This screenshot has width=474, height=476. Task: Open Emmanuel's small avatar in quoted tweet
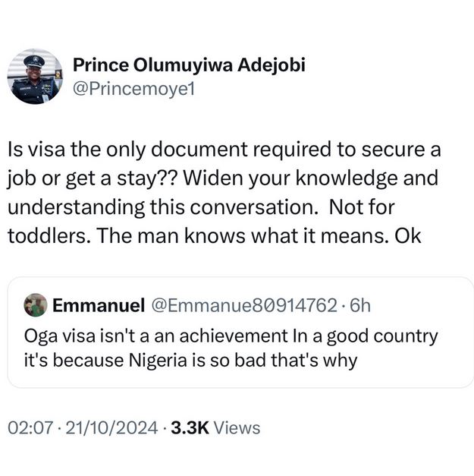tap(35, 304)
